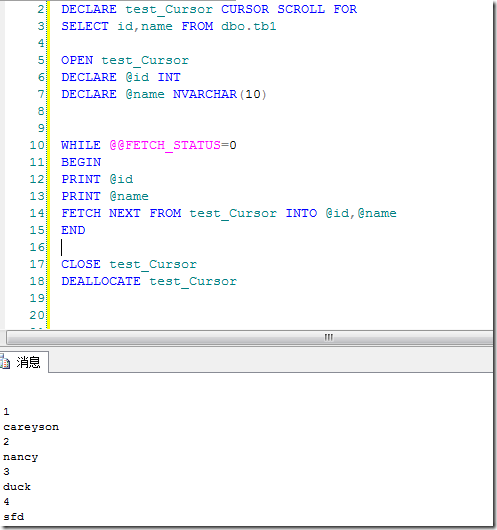This screenshot has width=497, height=530.
Task: Click sfd in the output messages
Action: click(14, 516)
